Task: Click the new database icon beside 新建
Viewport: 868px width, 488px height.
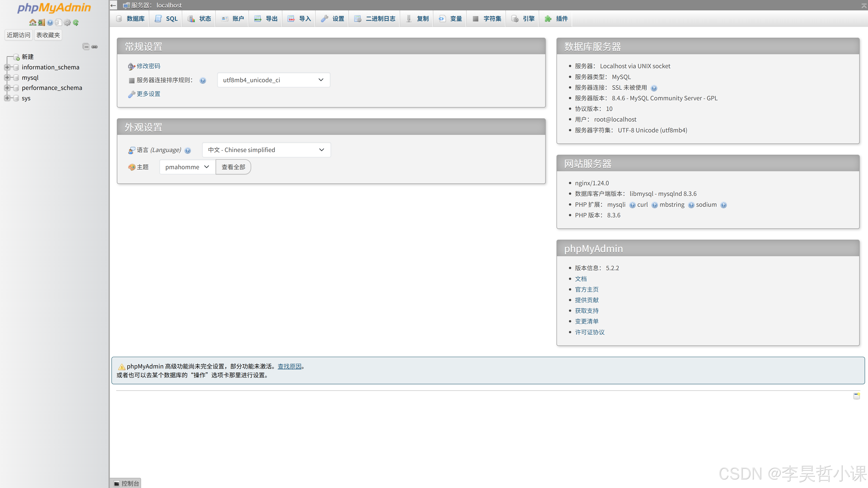Action: point(16,57)
